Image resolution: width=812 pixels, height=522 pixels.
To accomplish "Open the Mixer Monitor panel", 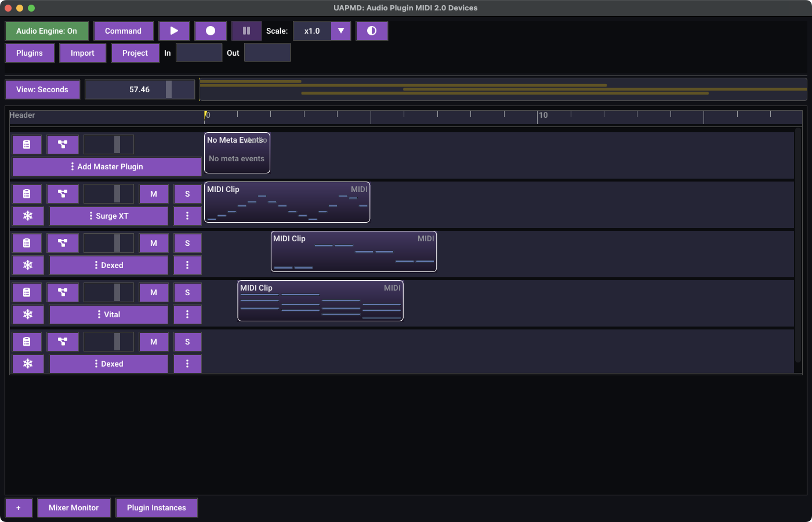I will point(74,507).
